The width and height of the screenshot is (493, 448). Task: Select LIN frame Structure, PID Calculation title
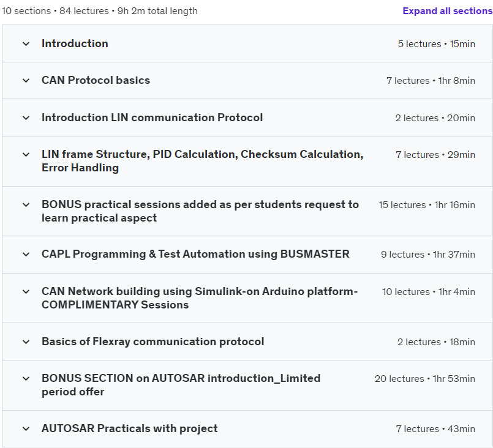pyautogui.click(x=203, y=161)
